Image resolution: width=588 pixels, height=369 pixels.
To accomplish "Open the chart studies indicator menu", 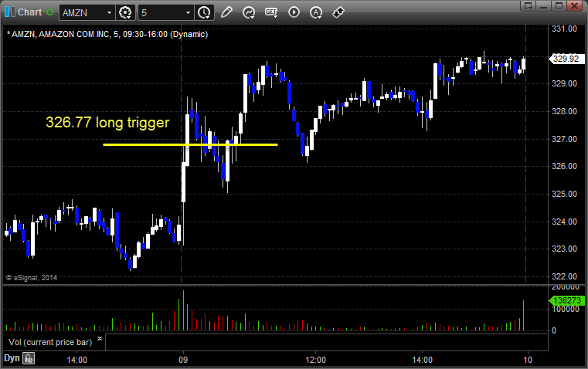I will 249,12.
